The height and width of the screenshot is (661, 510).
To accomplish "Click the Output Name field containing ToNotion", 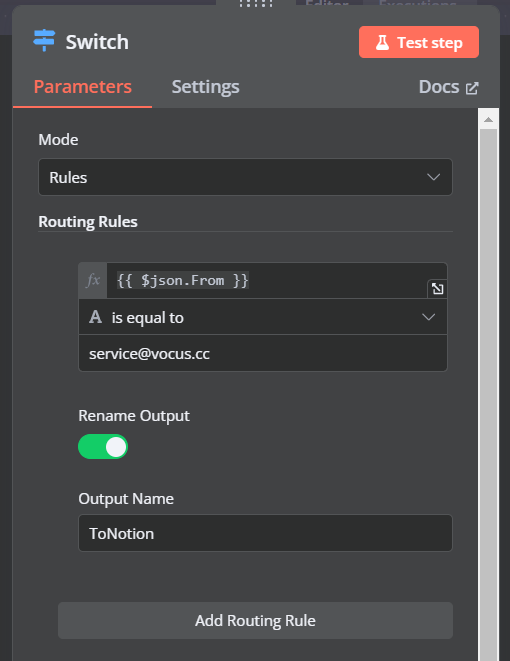I will 265,533.
